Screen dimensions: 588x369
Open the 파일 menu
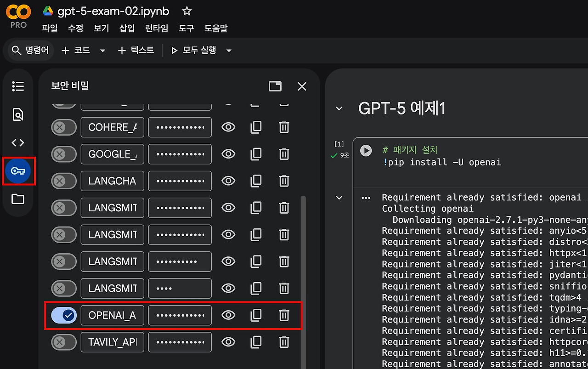coord(50,28)
